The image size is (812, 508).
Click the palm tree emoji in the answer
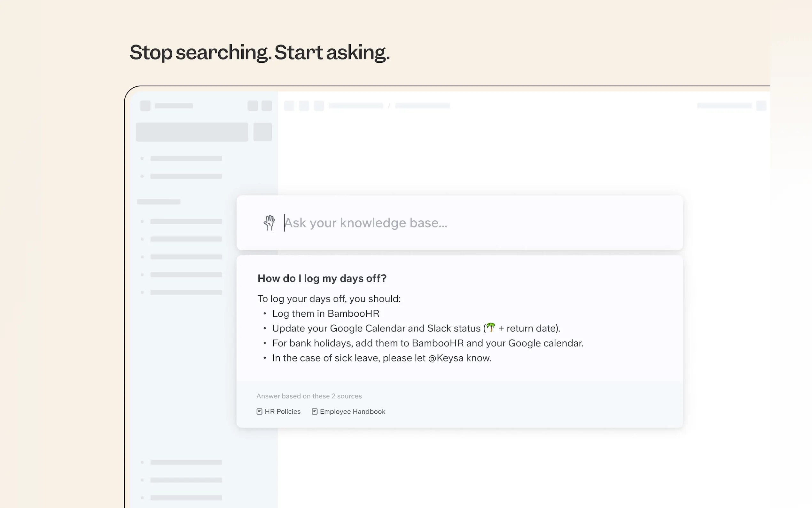coord(490,328)
